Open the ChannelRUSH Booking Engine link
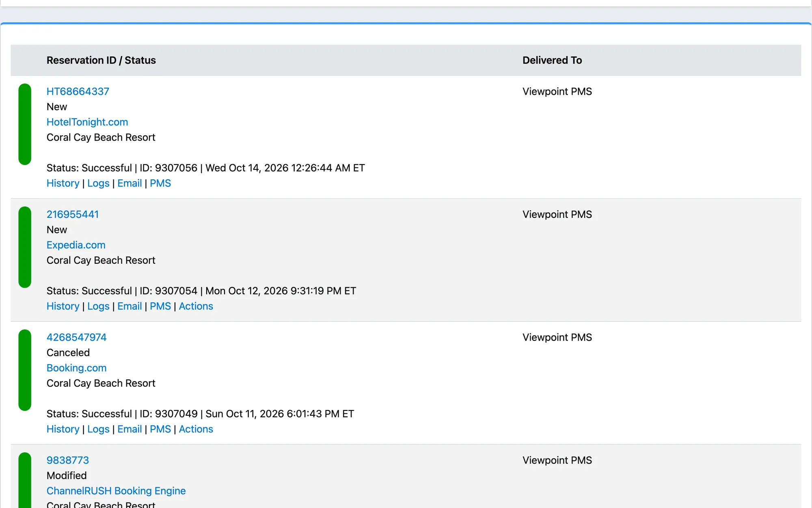The image size is (812, 508). pos(116,491)
